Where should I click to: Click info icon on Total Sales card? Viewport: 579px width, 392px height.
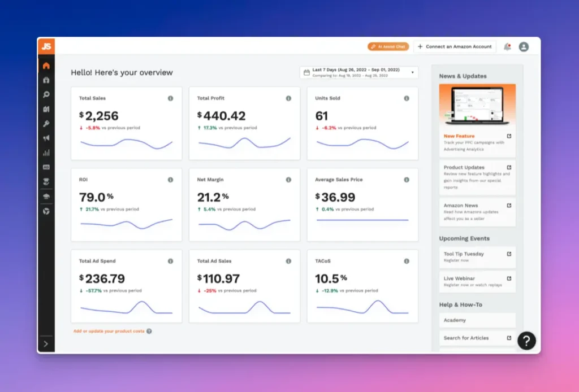(x=170, y=98)
